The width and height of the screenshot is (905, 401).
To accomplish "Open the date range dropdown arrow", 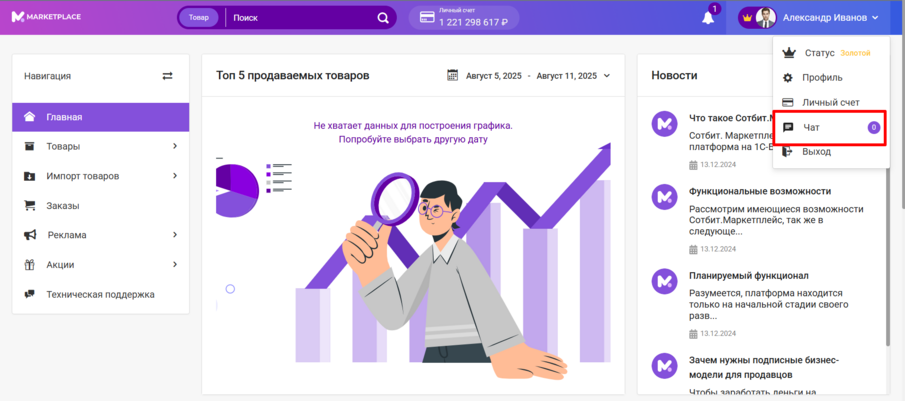I will (x=606, y=76).
